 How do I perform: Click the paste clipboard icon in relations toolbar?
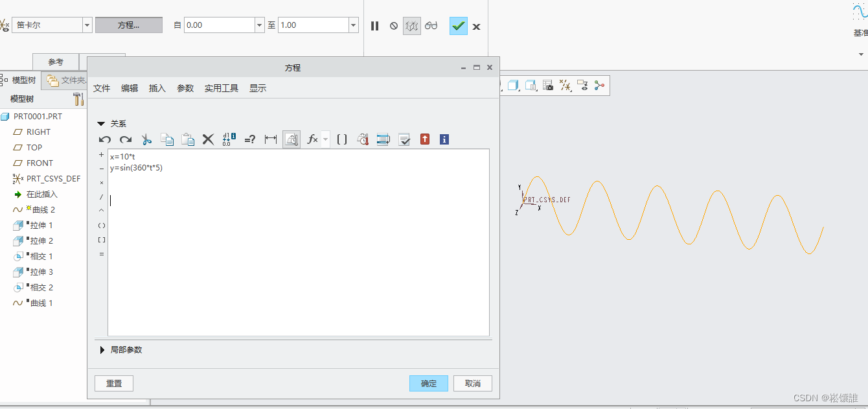(x=188, y=139)
